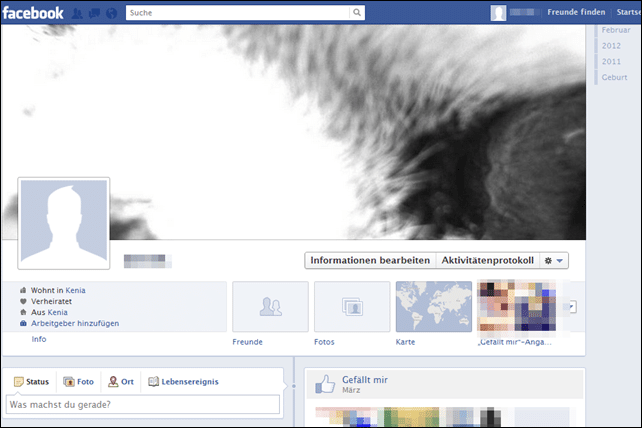Click Freunde label under tile

coord(247,342)
